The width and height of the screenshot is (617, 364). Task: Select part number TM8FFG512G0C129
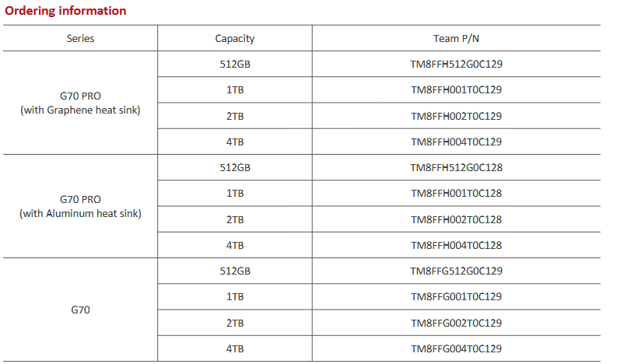coord(457,271)
